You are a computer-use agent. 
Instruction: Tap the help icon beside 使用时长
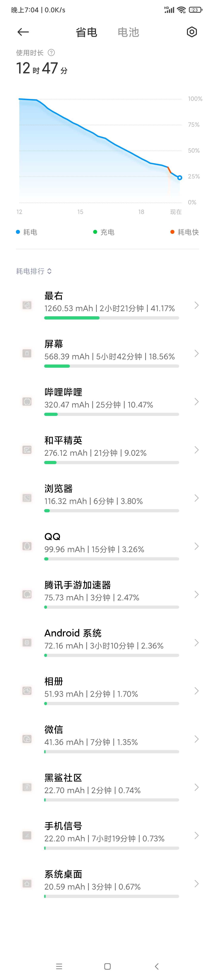(51, 53)
